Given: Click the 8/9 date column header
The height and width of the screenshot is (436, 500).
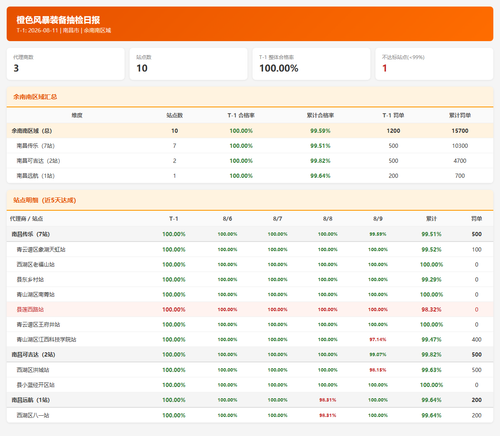Looking at the screenshot, I should (x=378, y=219).
